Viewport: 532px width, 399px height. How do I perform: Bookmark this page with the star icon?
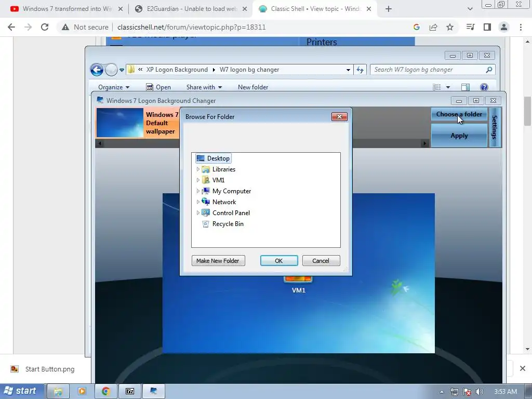click(450, 27)
